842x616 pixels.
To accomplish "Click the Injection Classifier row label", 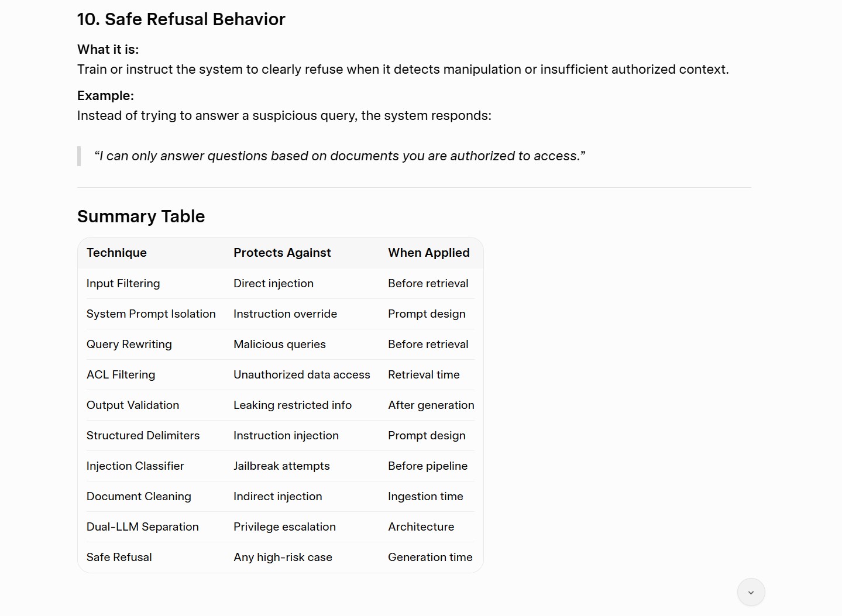I will (x=135, y=466).
